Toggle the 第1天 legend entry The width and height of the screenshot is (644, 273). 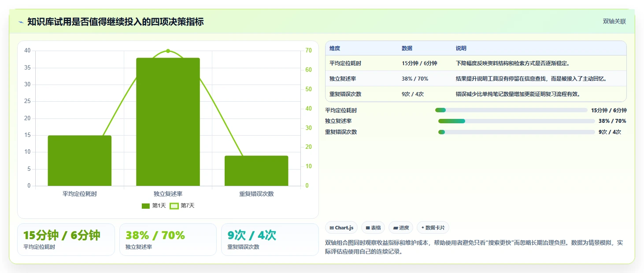point(154,206)
